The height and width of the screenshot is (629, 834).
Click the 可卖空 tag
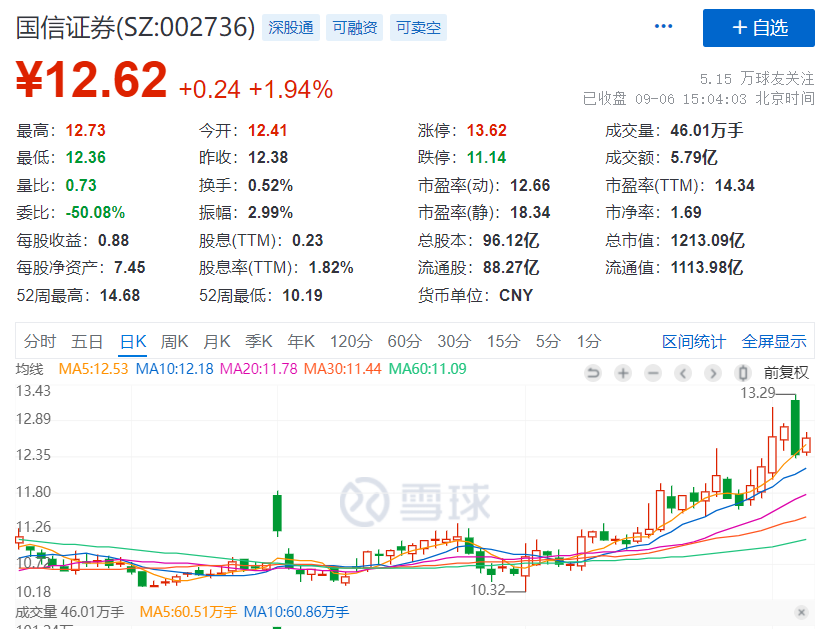click(x=419, y=28)
